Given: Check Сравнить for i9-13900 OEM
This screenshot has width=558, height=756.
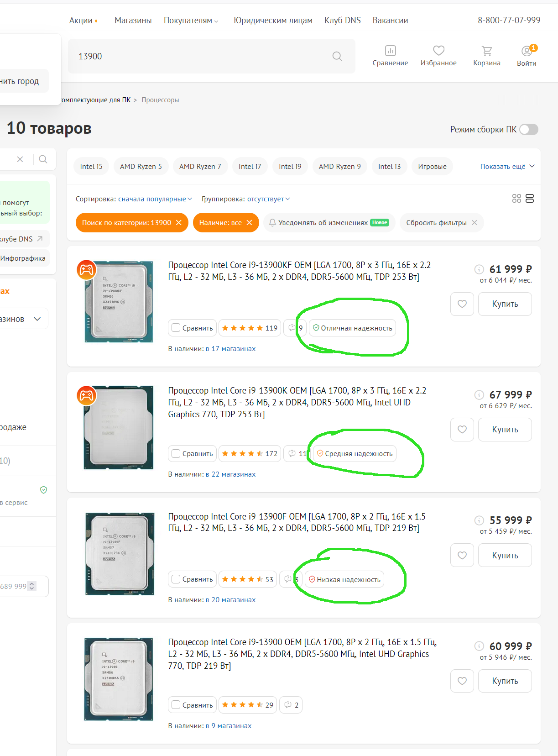Looking at the screenshot, I should [x=176, y=704].
